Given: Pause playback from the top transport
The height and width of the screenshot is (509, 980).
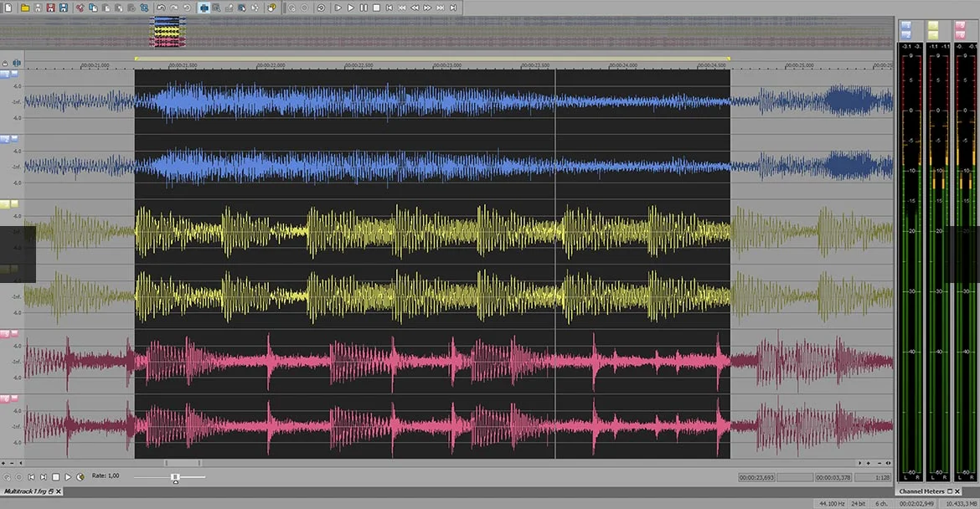Looking at the screenshot, I should (364, 8).
